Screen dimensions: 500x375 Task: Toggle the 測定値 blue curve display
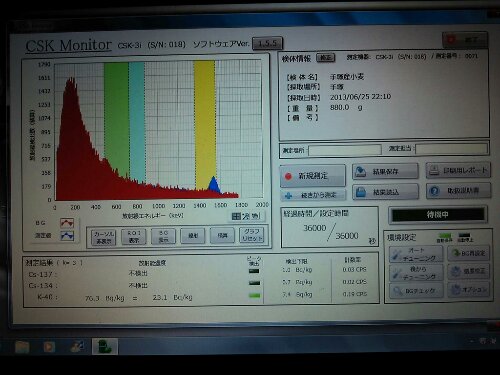click(x=67, y=236)
